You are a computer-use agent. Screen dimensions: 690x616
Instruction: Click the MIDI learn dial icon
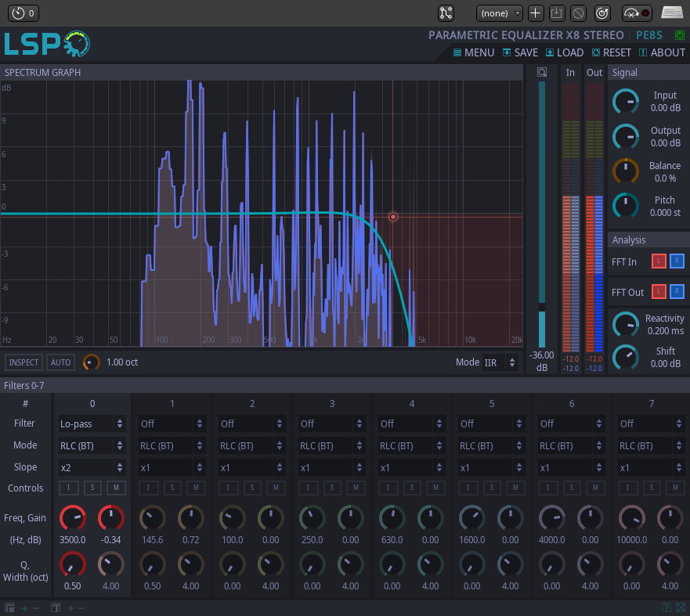click(x=601, y=13)
